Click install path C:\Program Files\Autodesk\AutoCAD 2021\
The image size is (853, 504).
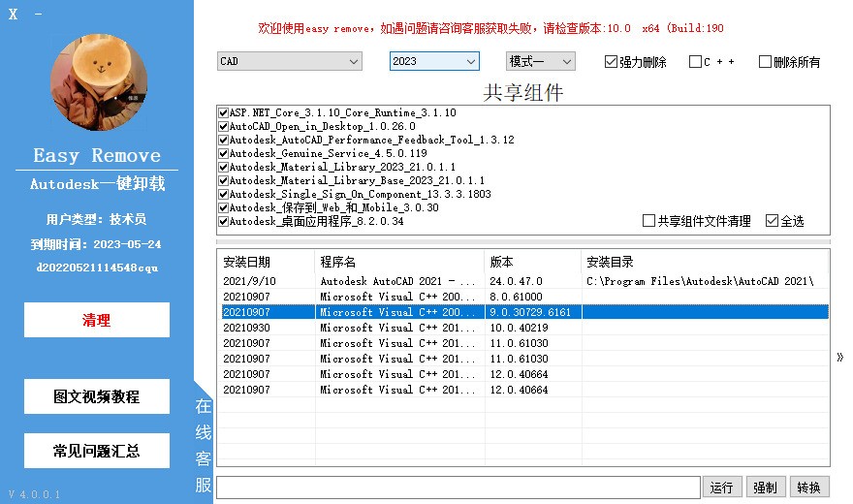click(700, 281)
